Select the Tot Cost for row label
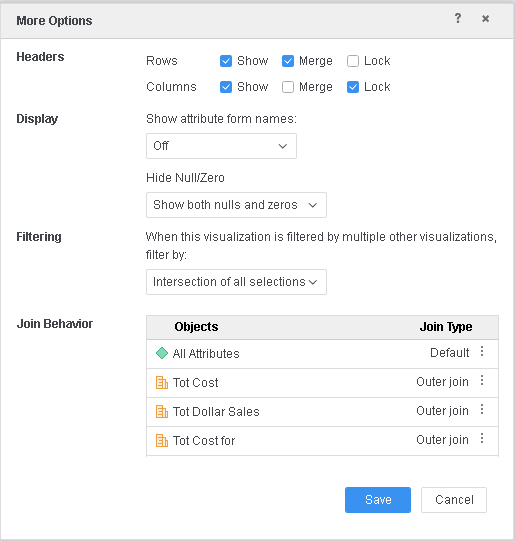 pyautogui.click(x=204, y=441)
